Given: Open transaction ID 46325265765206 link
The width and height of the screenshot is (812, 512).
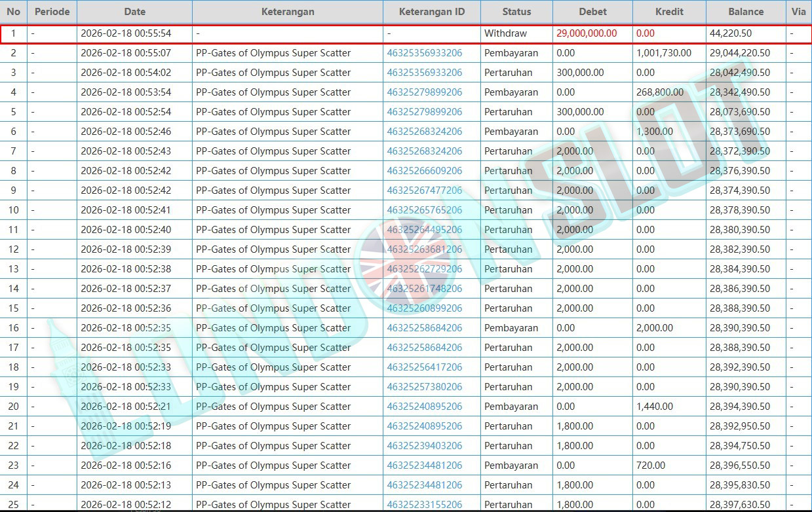Looking at the screenshot, I should tap(424, 210).
